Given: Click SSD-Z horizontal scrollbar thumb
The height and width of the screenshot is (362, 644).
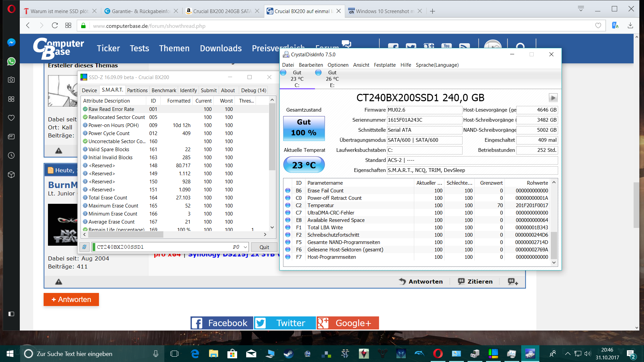Looking at the screenshot, I should coord(126,235).
